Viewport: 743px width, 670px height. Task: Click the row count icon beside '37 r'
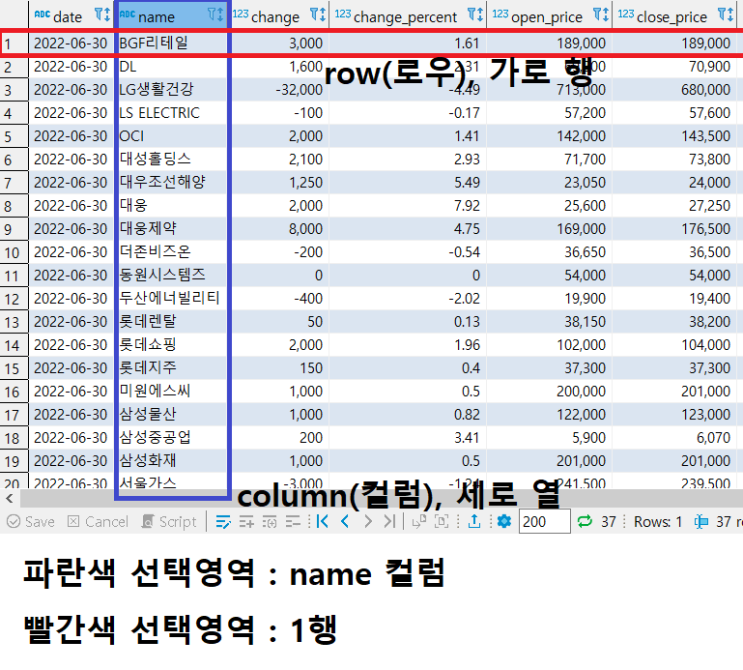pos(701,522)
